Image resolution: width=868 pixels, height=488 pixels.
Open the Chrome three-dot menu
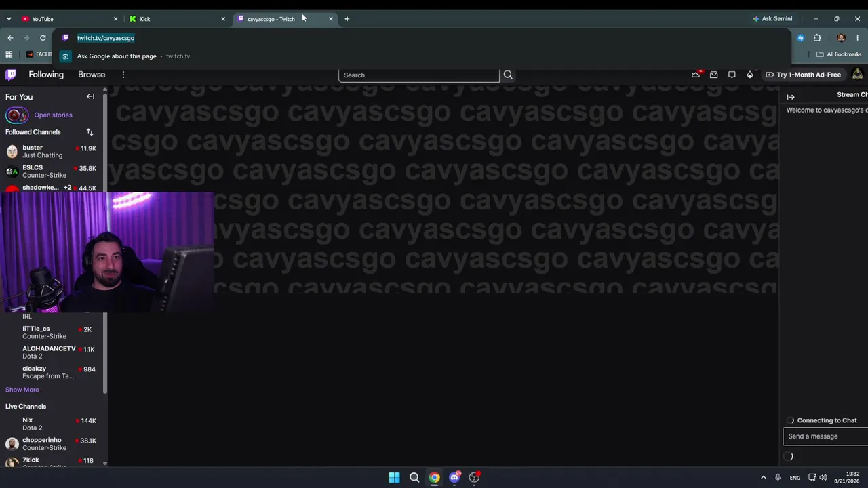click(x=858, y=38)
